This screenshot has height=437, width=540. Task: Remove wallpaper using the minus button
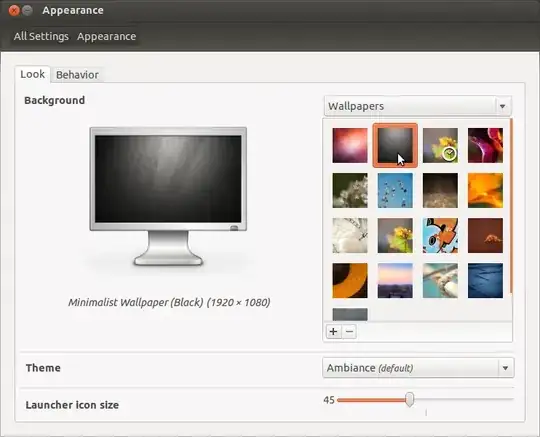point(349,332)
